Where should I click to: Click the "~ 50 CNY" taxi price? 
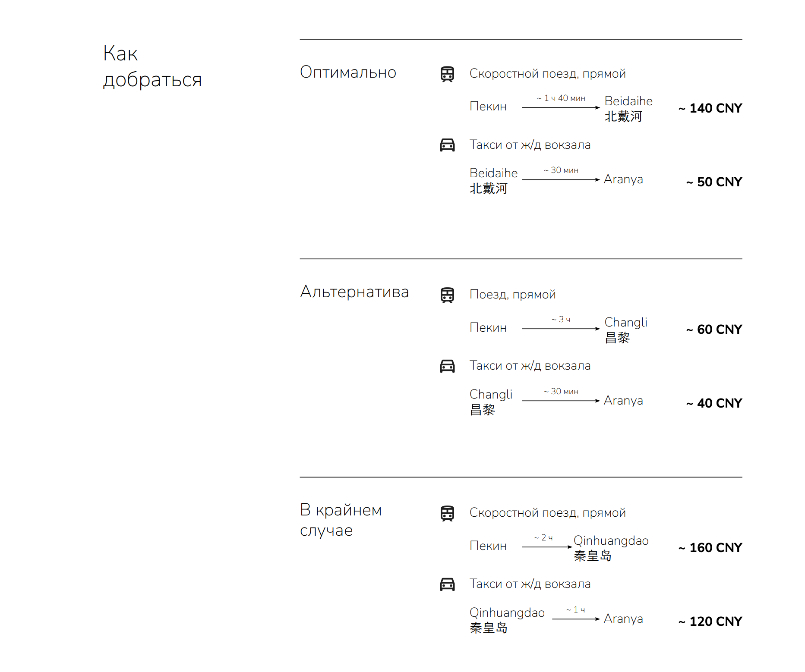click(x=714, y=182)
